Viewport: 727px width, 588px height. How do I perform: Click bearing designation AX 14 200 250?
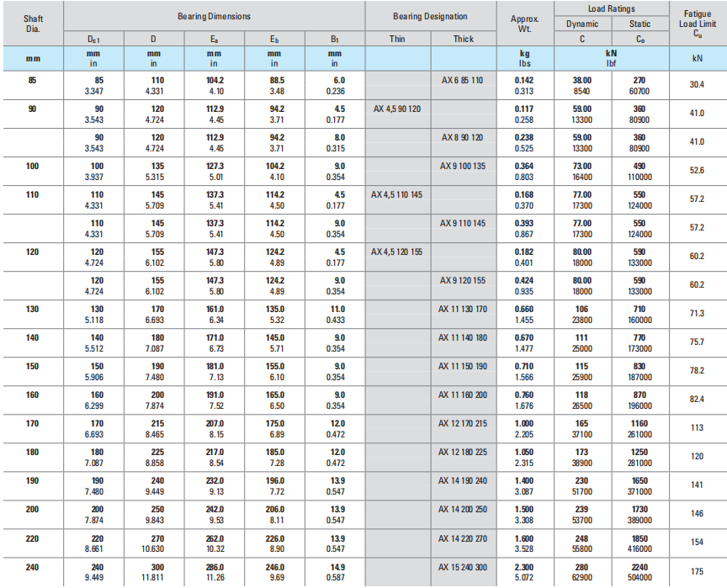(x=462, y=509)
